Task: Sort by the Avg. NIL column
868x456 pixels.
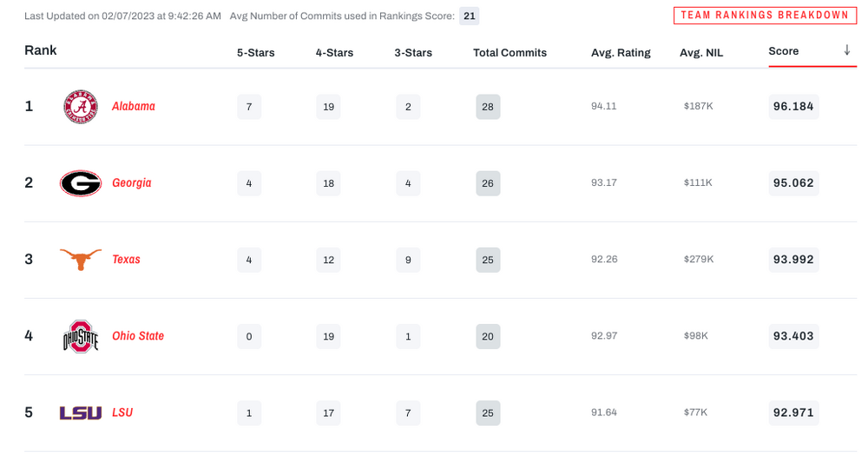Action: pos(701,53)
